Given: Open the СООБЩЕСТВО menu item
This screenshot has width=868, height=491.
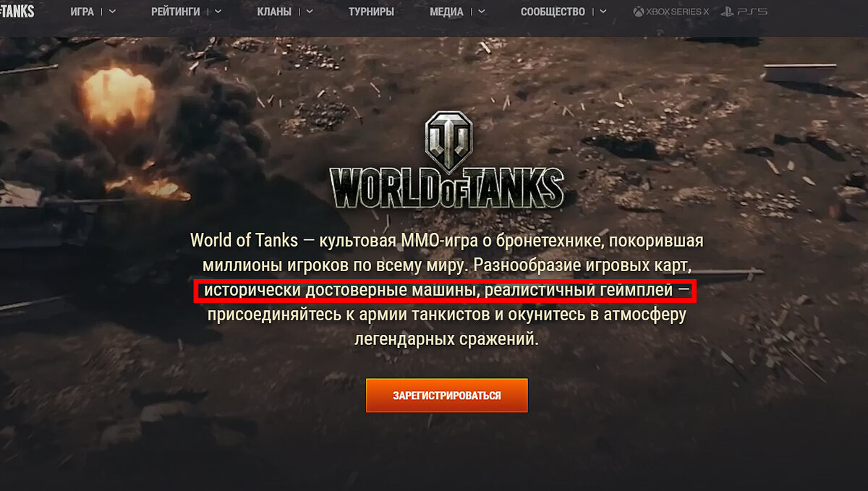Looking at the screenshot, I should click(553, 12).
